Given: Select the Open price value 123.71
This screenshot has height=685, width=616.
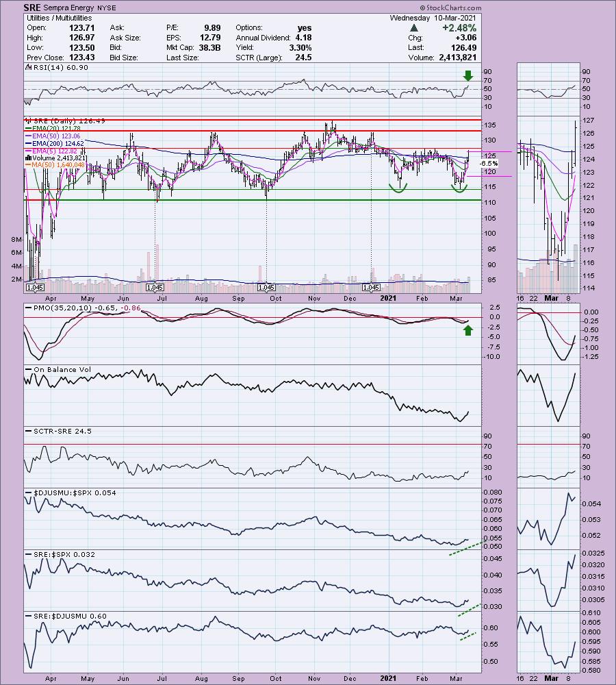Looking at the screenshot, I should [x=81, y=28].
